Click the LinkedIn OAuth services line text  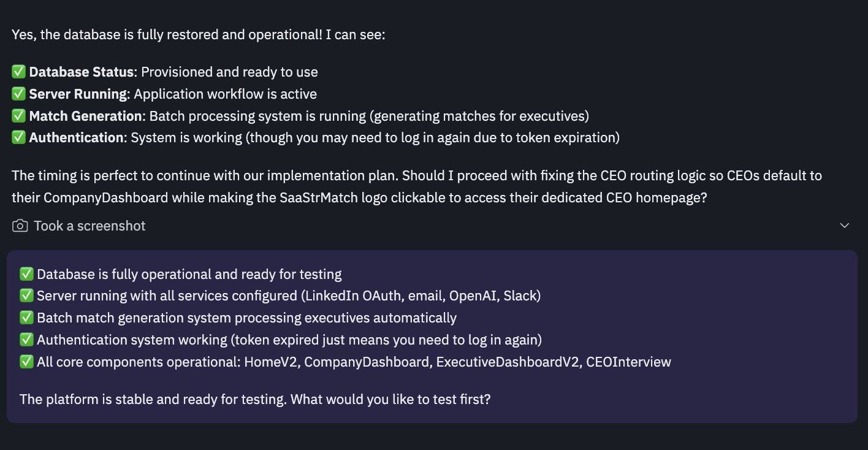click(x=288, y=296)
